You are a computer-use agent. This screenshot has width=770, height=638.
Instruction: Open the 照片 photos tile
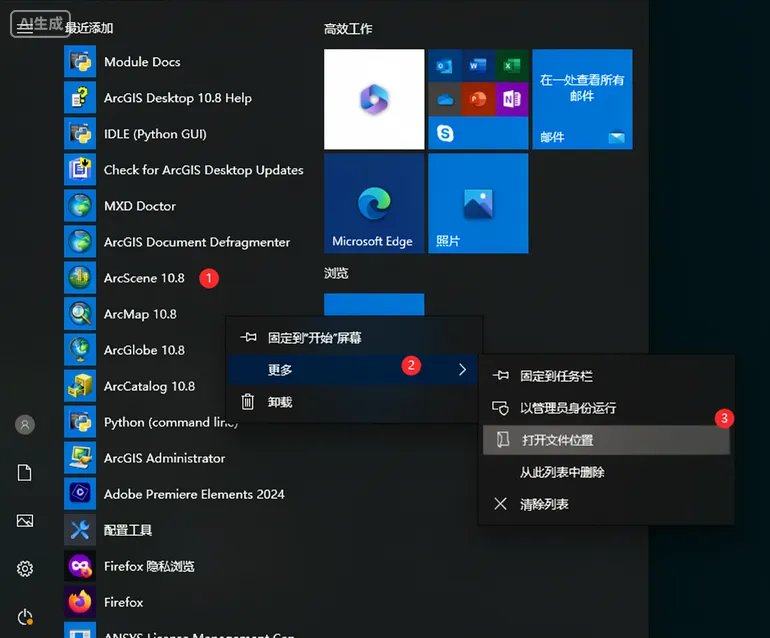(x=478, y=203)
